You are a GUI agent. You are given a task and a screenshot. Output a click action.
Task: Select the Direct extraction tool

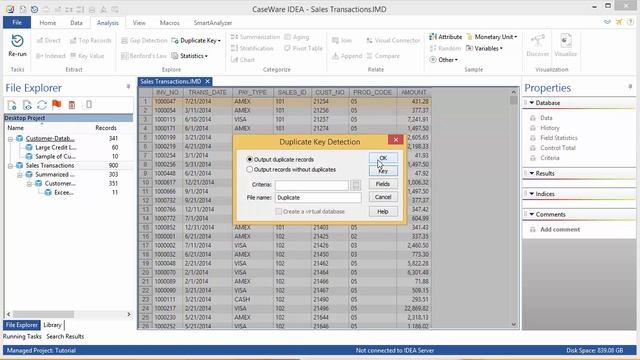[x=48, y=40]
